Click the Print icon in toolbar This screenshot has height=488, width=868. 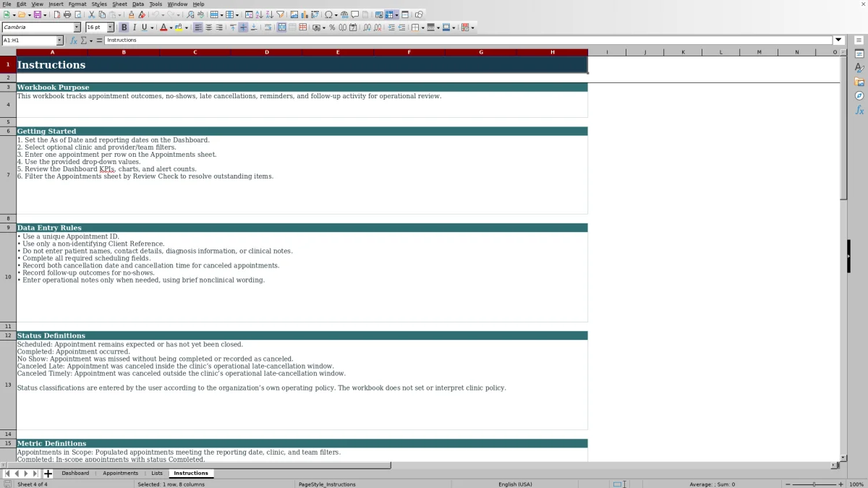coord(67,14)
